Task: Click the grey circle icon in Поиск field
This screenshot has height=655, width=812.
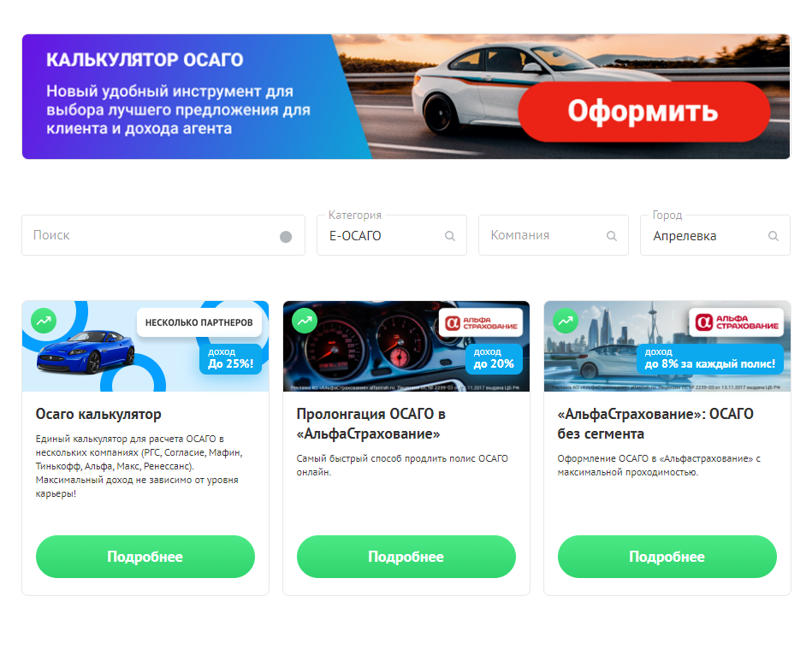Action: click(286, 237)
